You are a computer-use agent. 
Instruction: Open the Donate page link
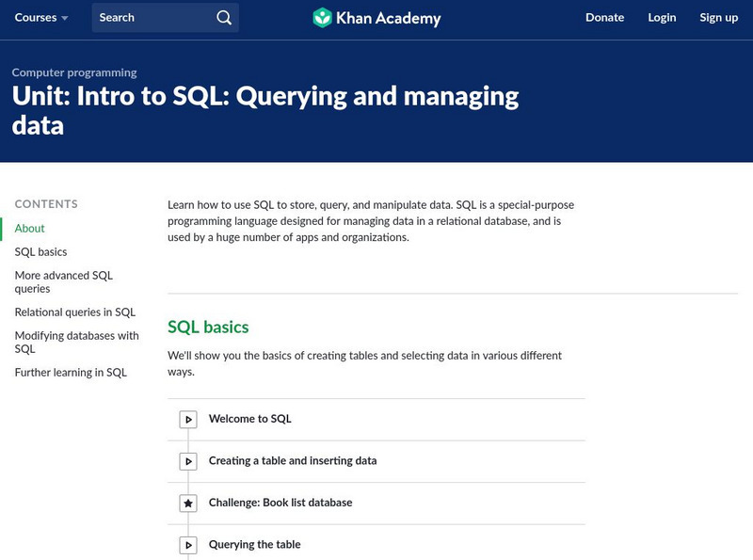[x=604, y=18]
